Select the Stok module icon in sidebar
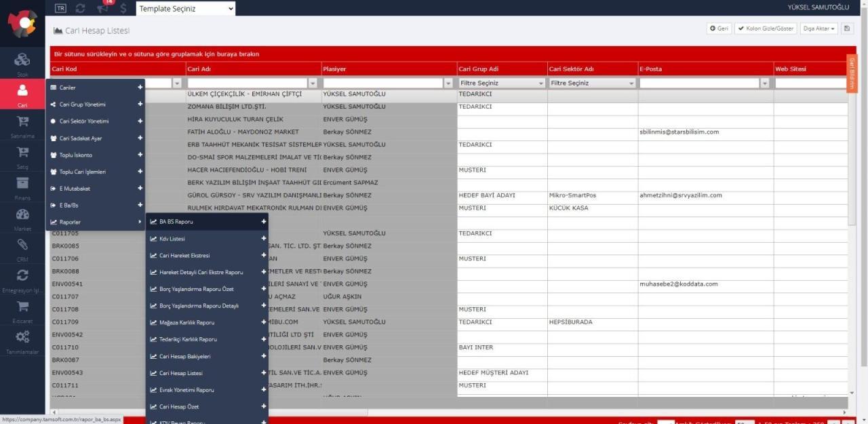The height and width of the screenshot is (424, 868). [x=22, y=61]
